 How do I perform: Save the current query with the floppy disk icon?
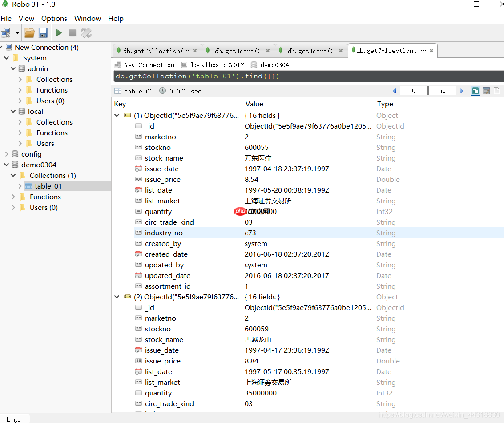pyautogui.click(x=43, y=32)
